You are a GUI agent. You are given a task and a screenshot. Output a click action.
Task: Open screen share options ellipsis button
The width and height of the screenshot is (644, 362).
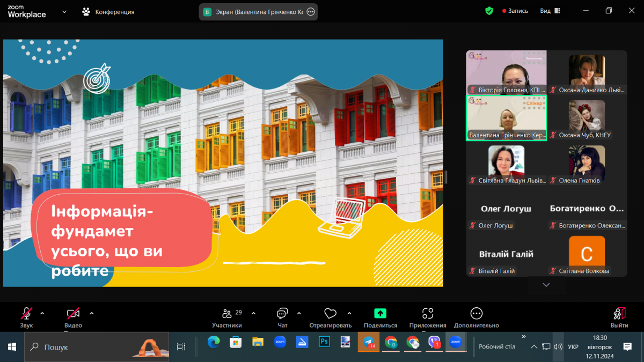310,12
